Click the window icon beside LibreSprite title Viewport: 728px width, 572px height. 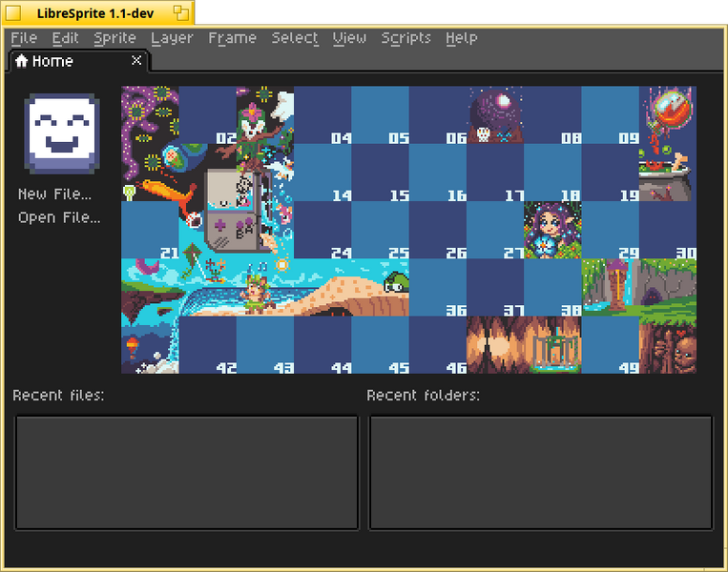[181, 13]
